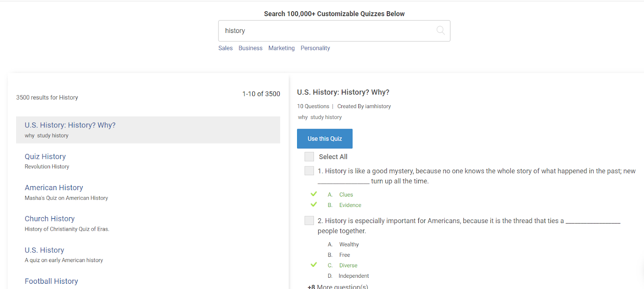Image resolution: width=644 pixels, height=289 pixels.
Task: Click the magnifying glass search icon
Action: tap(440, 31)
